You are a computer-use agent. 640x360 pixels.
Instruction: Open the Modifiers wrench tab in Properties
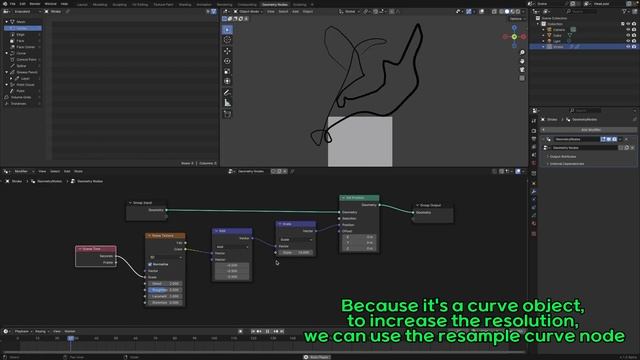[x=533, y=191]
